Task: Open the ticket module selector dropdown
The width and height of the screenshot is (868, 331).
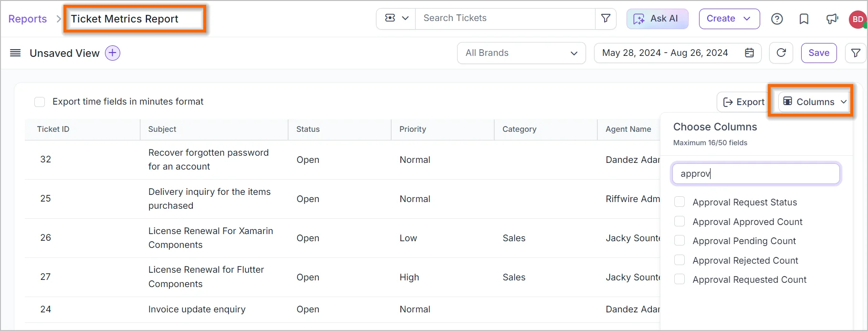Action: pos(396,18)
